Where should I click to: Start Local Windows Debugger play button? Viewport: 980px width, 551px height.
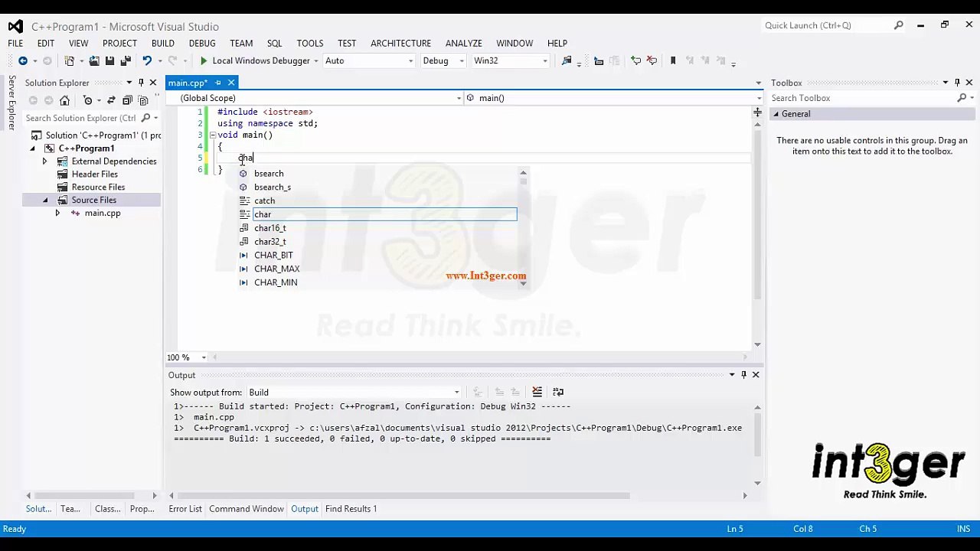point(203,60)
